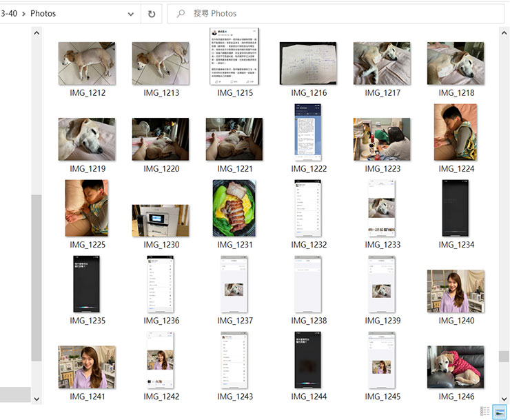Select the IMG_1230 printer photo

pyautogui.click(x=161, y=221)
